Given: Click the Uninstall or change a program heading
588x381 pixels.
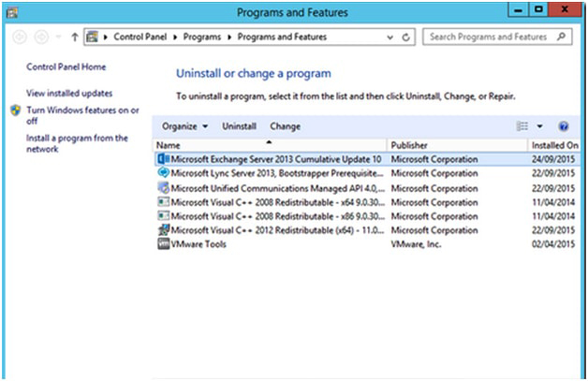Looking at the screenshot, I should (x=254, y=74).
